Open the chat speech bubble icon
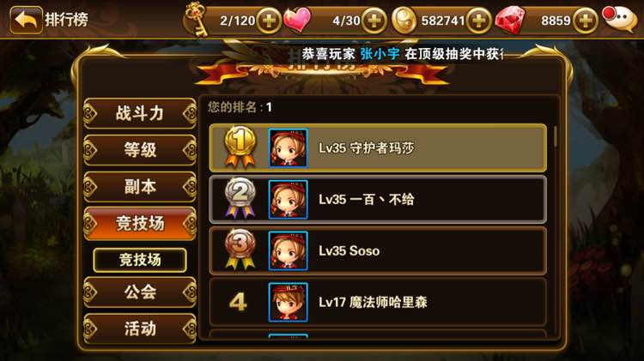This screenshot has height=361, width=644. 620,19
